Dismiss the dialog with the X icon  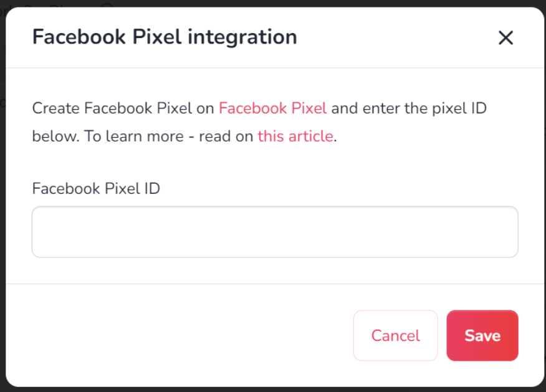[505, 37]
